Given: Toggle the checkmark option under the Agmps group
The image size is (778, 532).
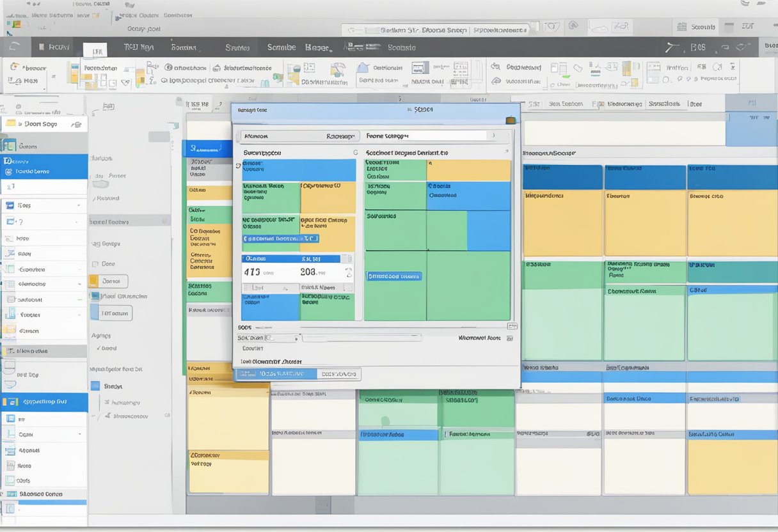Looking at the screenshot, I should (100, 348).
